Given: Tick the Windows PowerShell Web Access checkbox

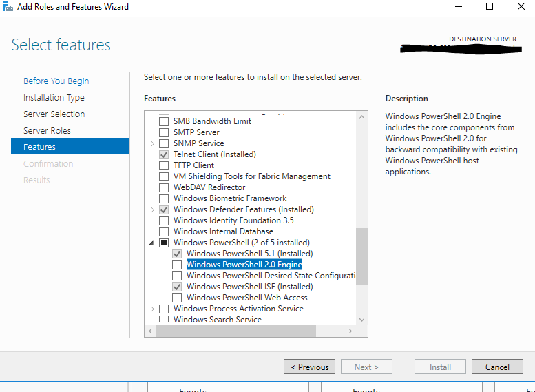Looking at the screenshot, I should click(177, 298).
